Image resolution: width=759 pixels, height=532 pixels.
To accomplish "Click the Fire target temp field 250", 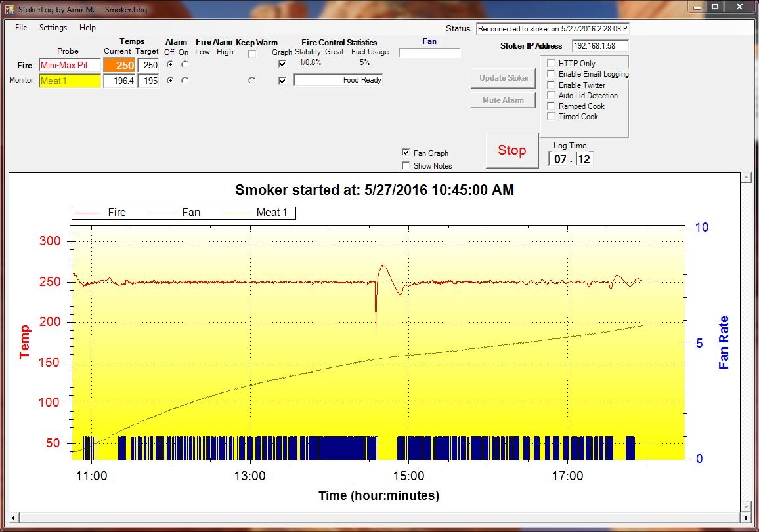I will point(148,66).
